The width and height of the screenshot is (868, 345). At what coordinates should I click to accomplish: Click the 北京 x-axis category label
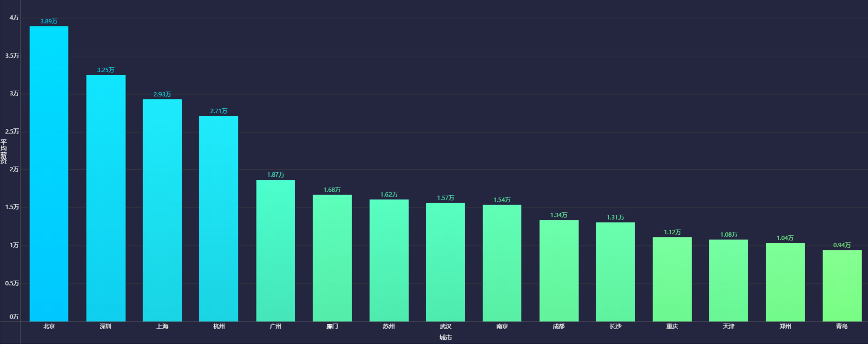pos(49,326)
